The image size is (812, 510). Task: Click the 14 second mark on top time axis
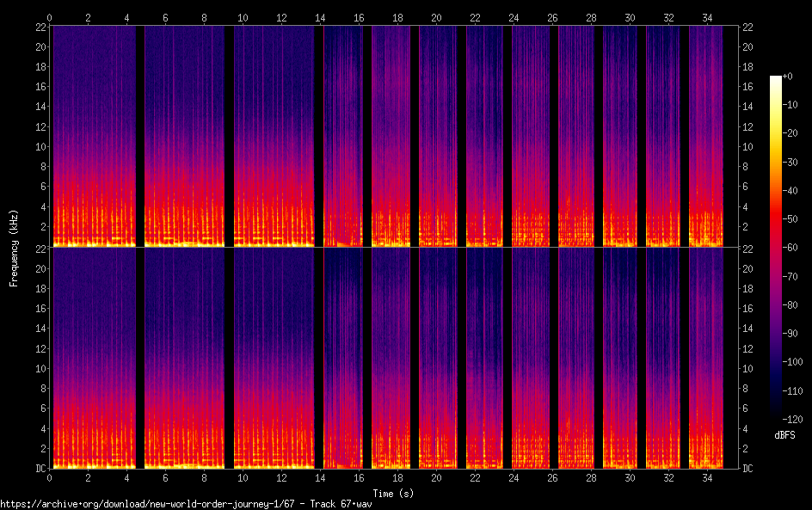tap(320, 16)
